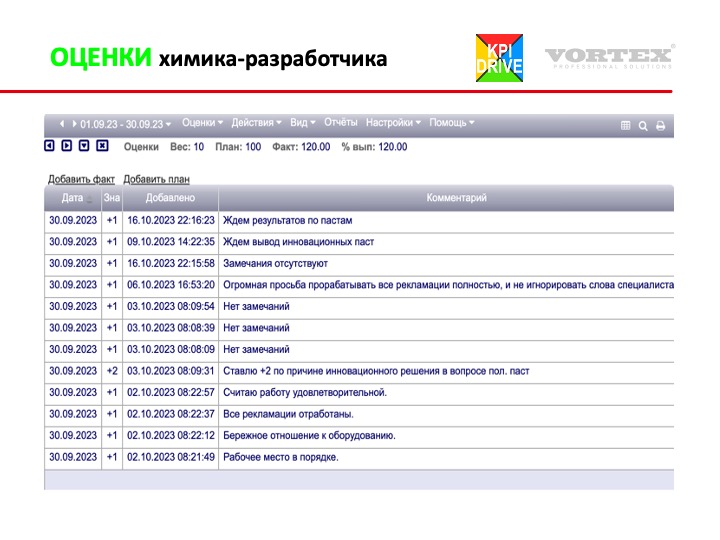The width and height of the screenshot is (720, 540).
Task: Open the Оценки menu
Action: (x=202, y=123)
